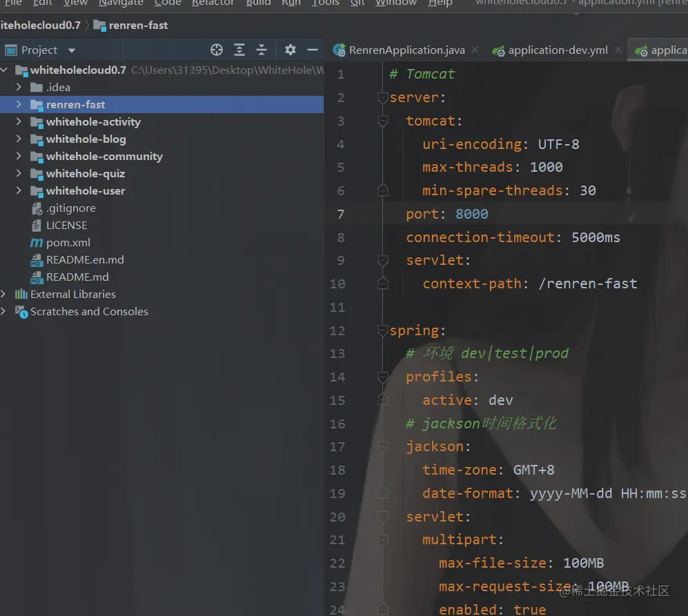Click the whitehole-quiz module folder icon
Image resolution: width=688 pixels, height=616 pixels.
(37, 174)
